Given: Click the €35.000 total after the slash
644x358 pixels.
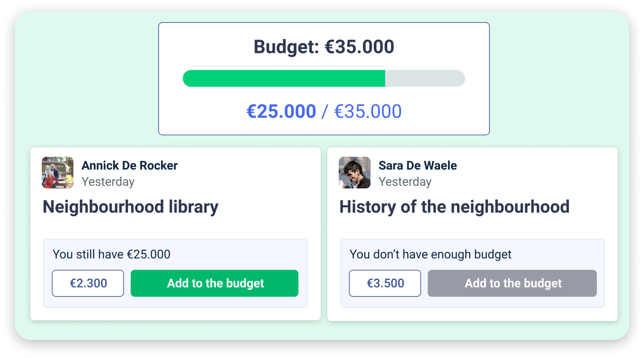Looking at the screenshot, I should tap(368, 112).
